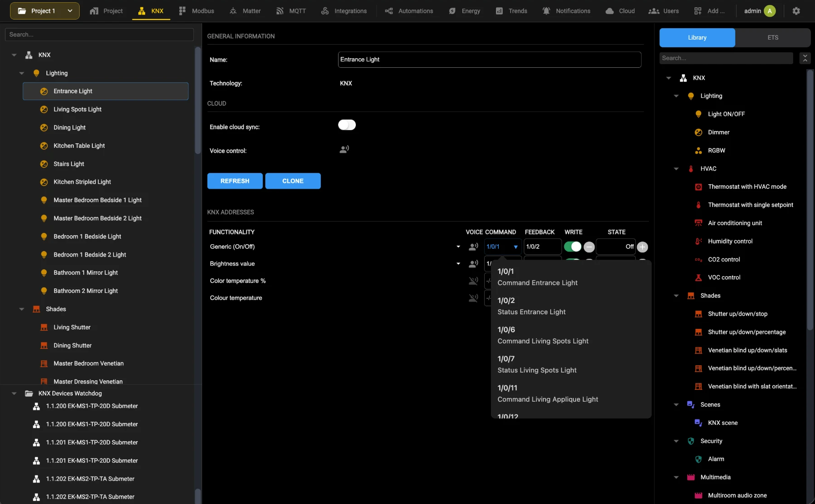The image size is (815, 504).
Task: Click the Thermostat with HVAC mode icon
Action: click(x=699, y=187)
